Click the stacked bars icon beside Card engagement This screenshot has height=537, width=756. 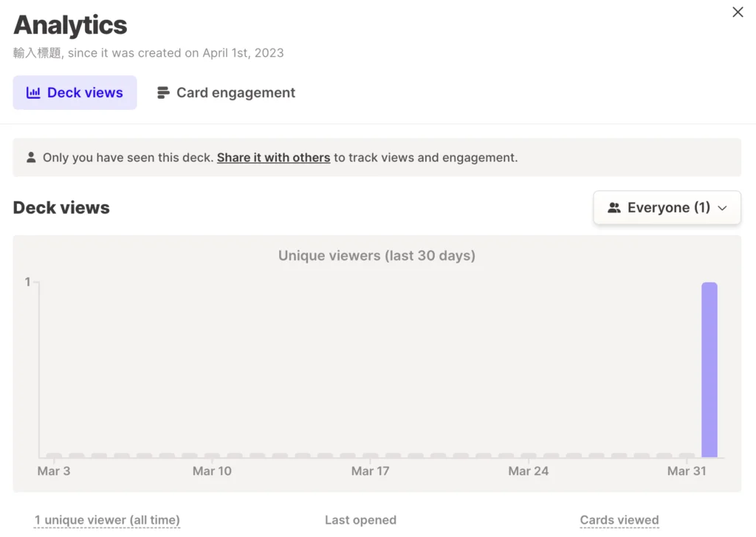pyautogui.click(x=163, y=93)
